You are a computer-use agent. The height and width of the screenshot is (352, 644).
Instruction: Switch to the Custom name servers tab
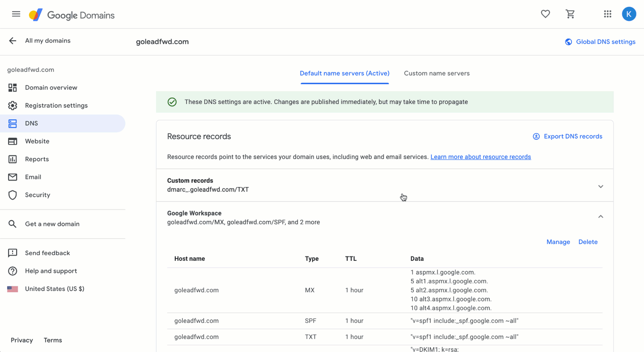click(436, 73)
